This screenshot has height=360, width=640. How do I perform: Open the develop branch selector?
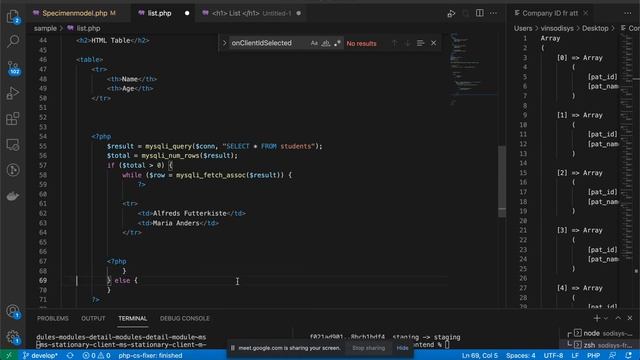point(40,356)
